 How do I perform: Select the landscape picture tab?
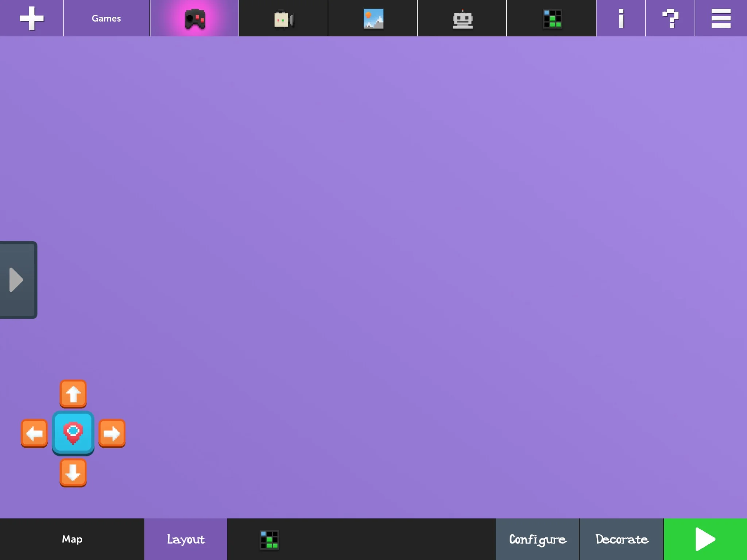tap(373, 18)
